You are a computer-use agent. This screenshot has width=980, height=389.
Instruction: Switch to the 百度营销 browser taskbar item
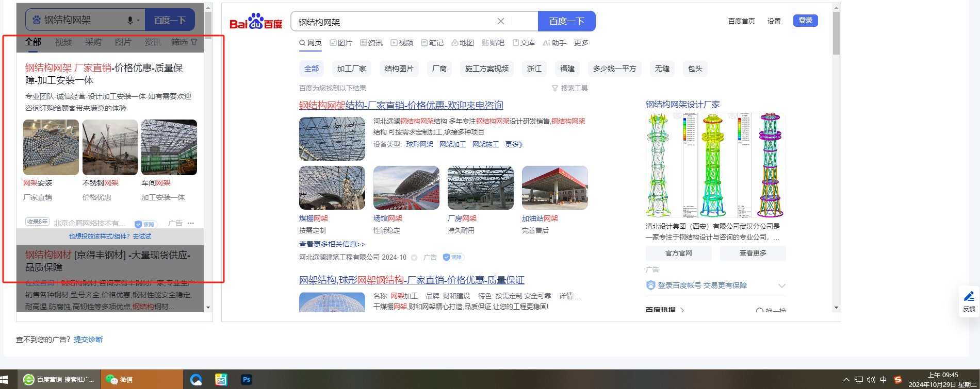pyautogui.click(x=59, y=380)
